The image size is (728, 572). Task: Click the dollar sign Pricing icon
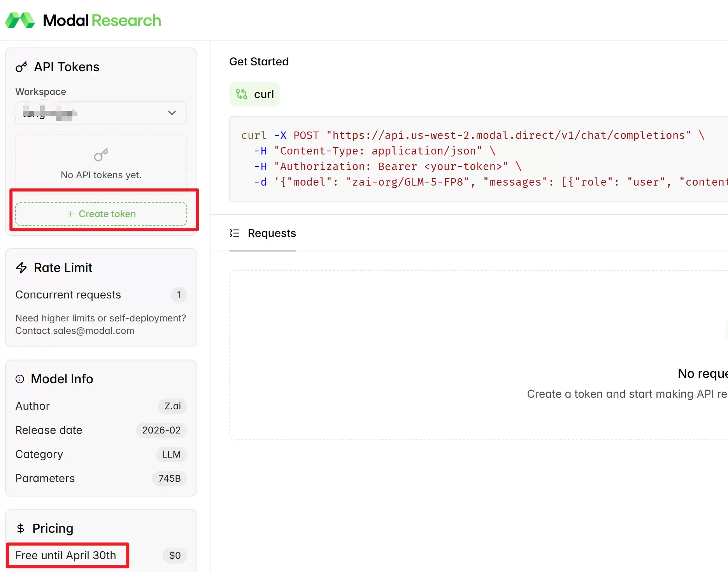tap(21, 528)
